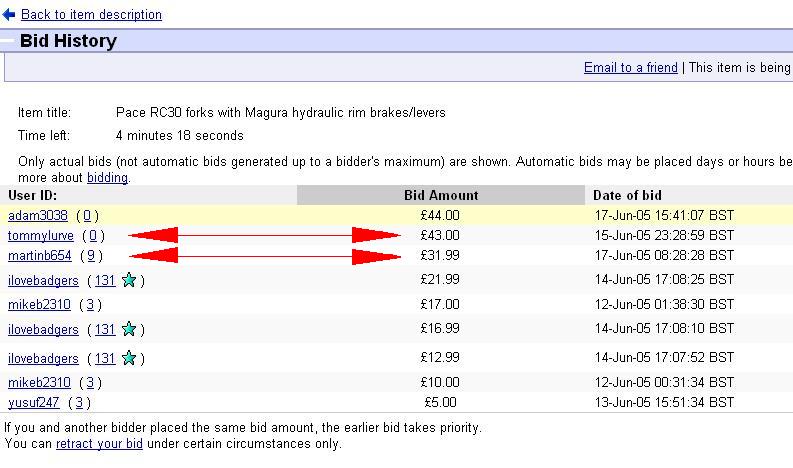793x468 pixels.
Task: Click the star icon in the £16.99 row
Action: [x=128, y=329]
